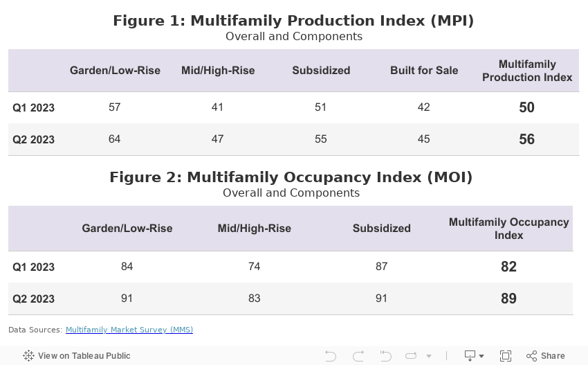The width and height of the screenshot is (588, 365).
Task: Click MOI Subsidized column header
Action: point(382,229)
